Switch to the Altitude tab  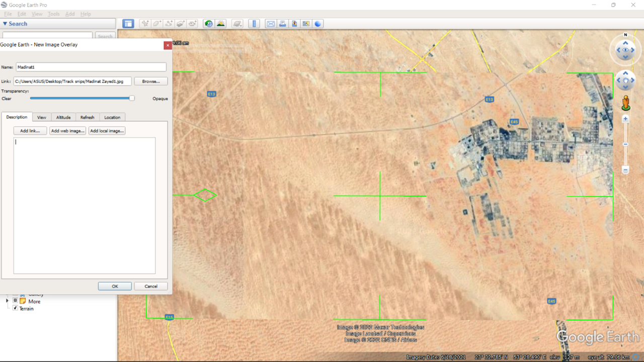click(63, 117)
